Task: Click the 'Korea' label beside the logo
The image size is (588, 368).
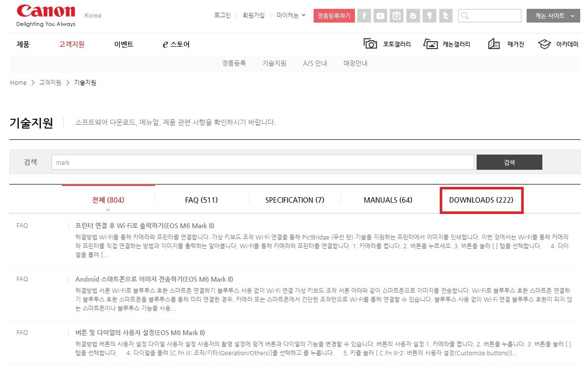Action: tap(93, 15)
